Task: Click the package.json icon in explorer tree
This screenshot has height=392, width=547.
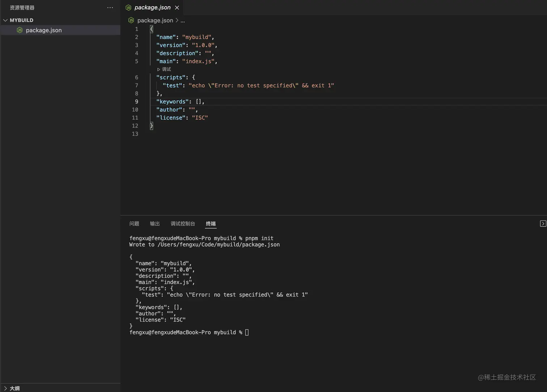Action: click(20, 30)
